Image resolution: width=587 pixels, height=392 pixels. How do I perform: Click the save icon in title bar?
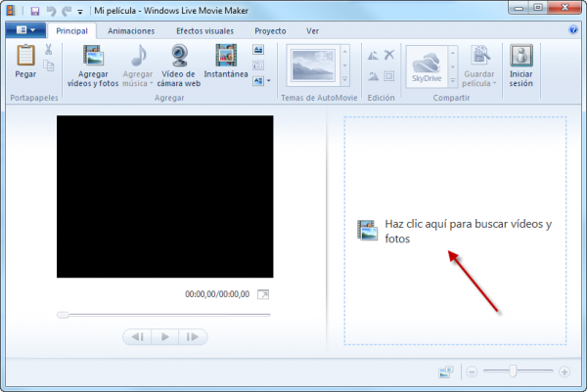33,11
